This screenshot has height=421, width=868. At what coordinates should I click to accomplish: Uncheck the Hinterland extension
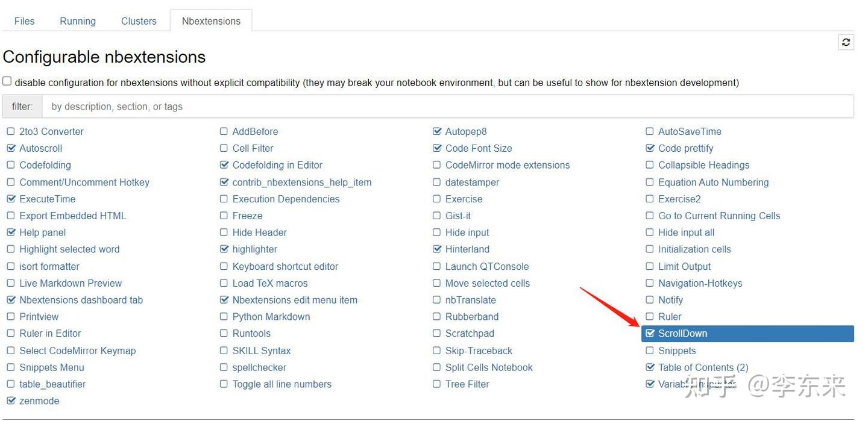click(x=437, y=249)
